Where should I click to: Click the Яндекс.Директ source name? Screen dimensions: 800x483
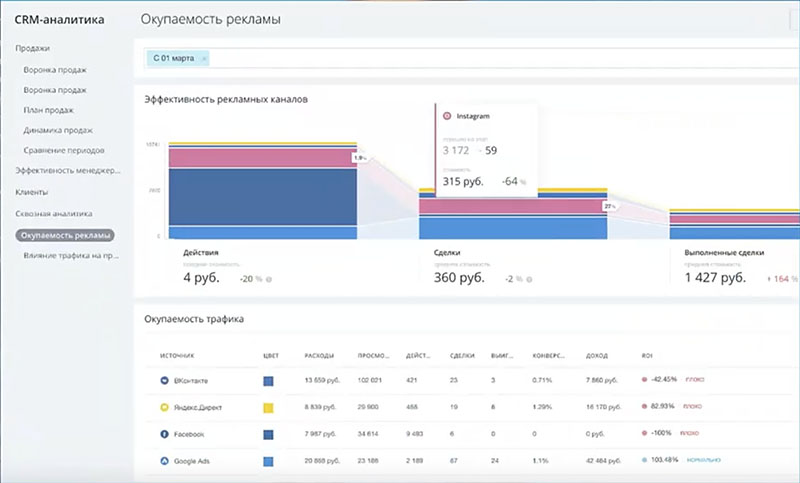[x=198, y=408]
